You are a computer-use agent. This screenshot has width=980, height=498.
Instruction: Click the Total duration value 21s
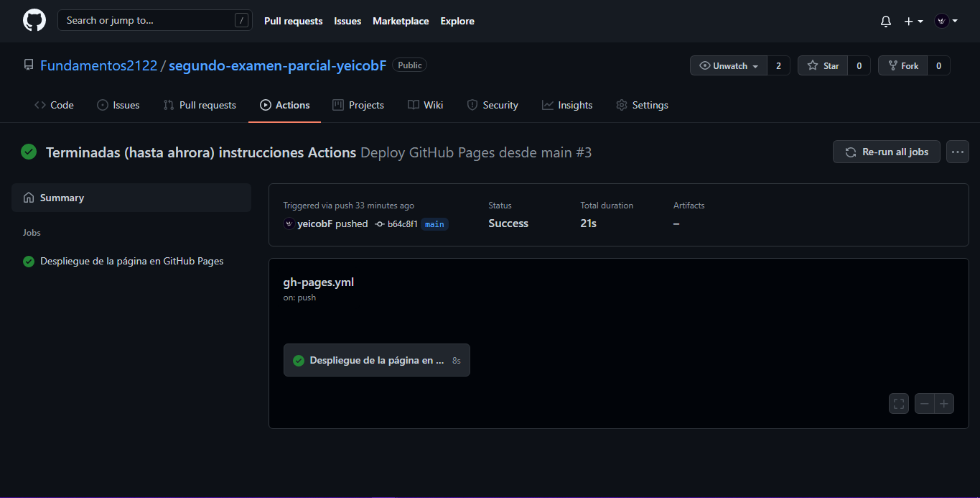589,223
